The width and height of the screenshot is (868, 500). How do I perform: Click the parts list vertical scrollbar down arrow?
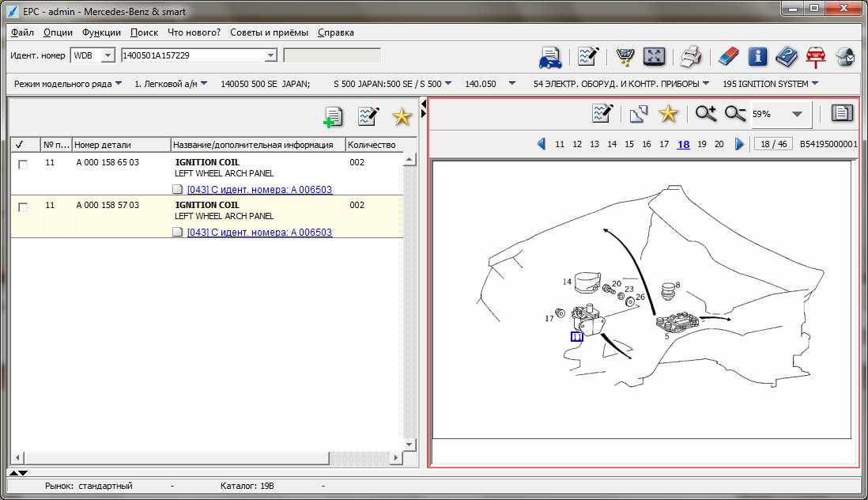(409, 444)
